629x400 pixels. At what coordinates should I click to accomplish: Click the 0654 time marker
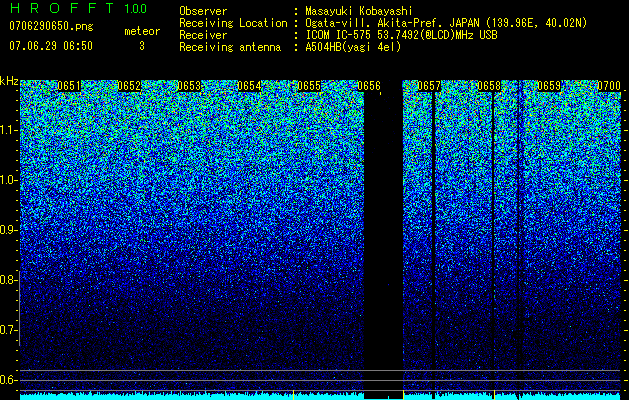249,86
